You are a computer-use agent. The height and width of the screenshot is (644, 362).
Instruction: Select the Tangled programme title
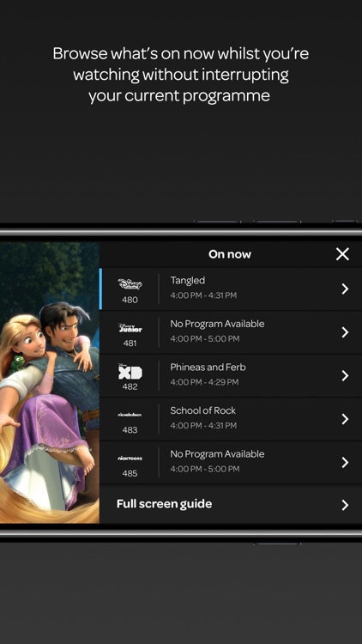188,281
